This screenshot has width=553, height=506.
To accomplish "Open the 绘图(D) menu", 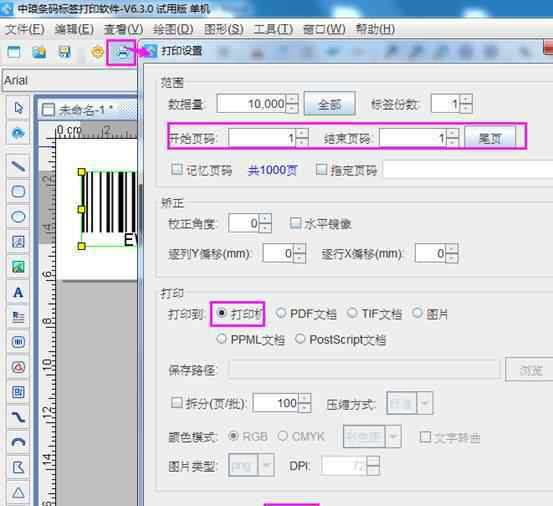I will pos(173,30).
